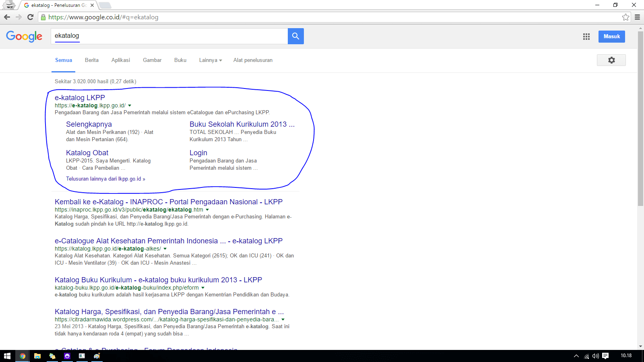644x362 pixels.
Task: Expand options arrow for citradarmawida wordpress result
Action: click(x=283, y=320)
